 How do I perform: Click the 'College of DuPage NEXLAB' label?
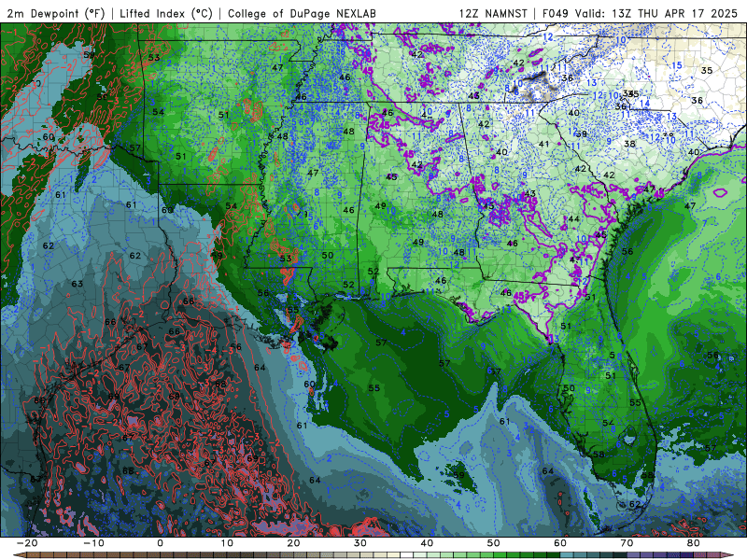(302, 13)
